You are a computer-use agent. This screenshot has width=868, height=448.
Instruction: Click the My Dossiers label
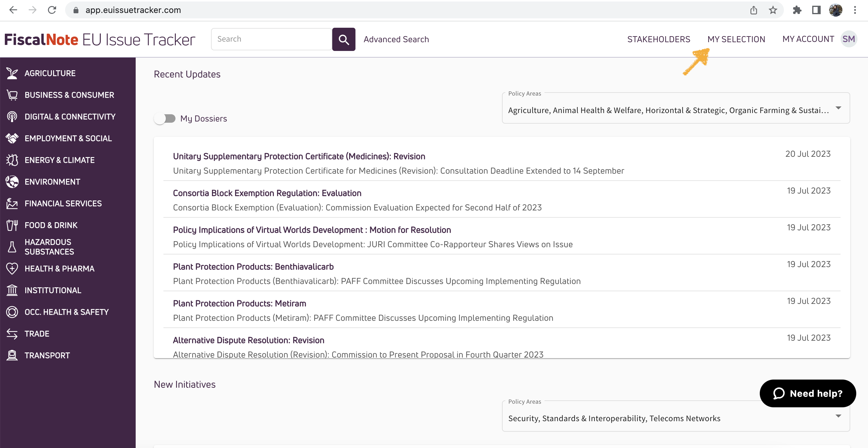point(204,118)
